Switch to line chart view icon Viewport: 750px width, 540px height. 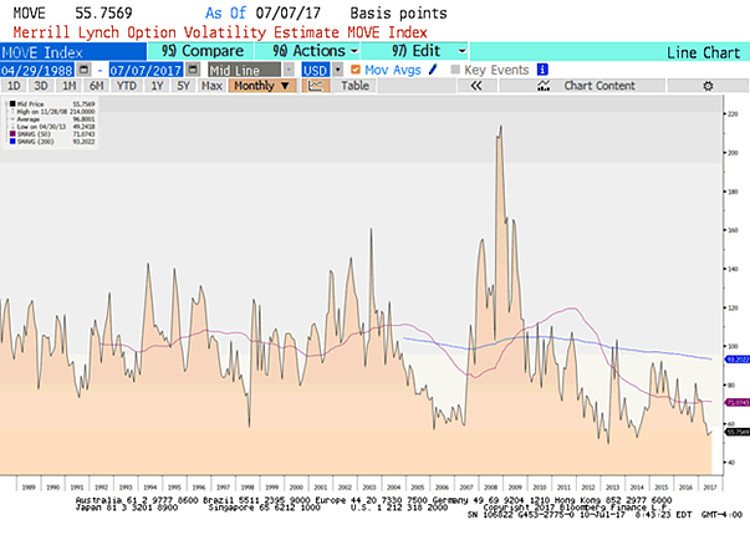pyautogui.click(x=316, y=86)
